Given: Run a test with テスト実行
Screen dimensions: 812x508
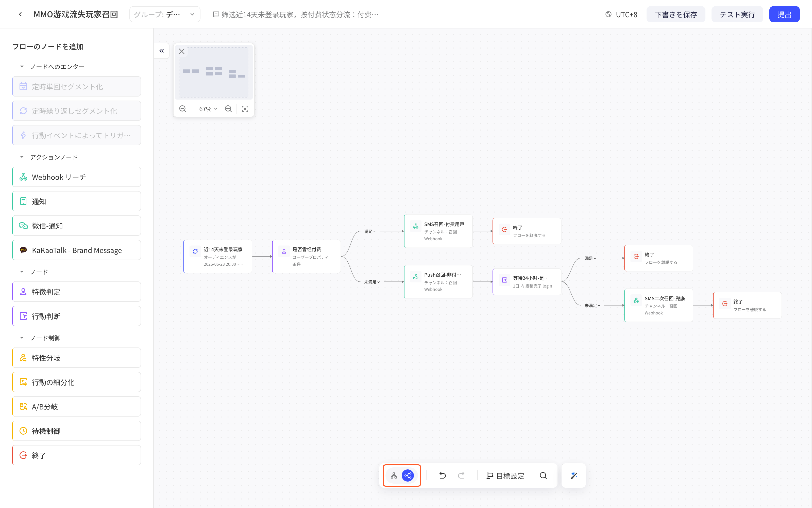Looking at the screenshot, I should [x=737, y=14].
